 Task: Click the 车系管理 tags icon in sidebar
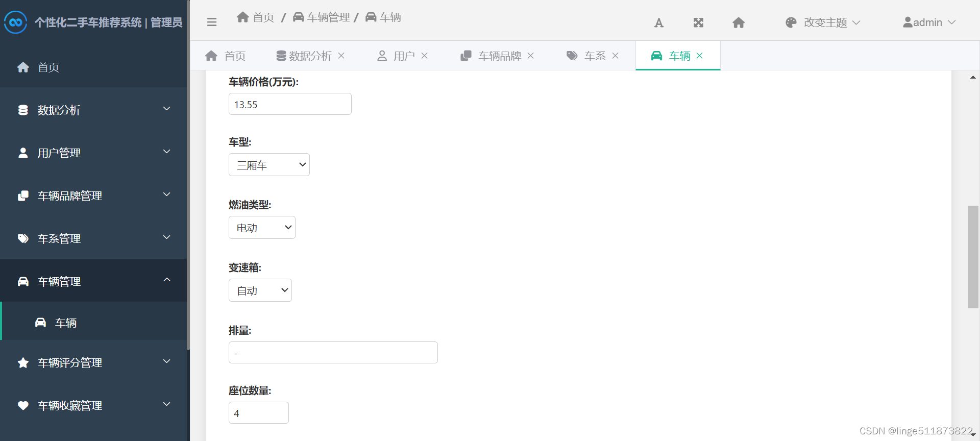(x=23, y=238)
